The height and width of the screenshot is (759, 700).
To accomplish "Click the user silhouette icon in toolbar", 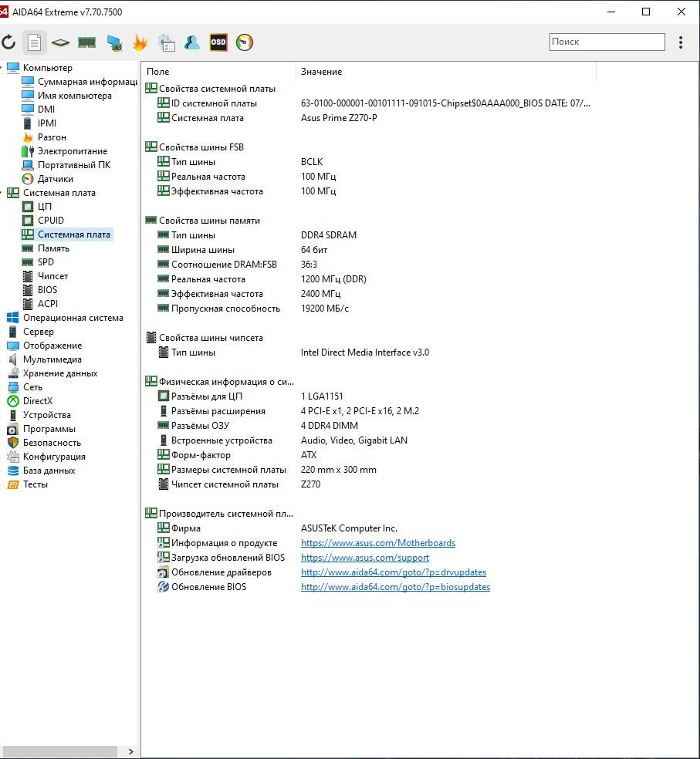I will click(192, 42).
